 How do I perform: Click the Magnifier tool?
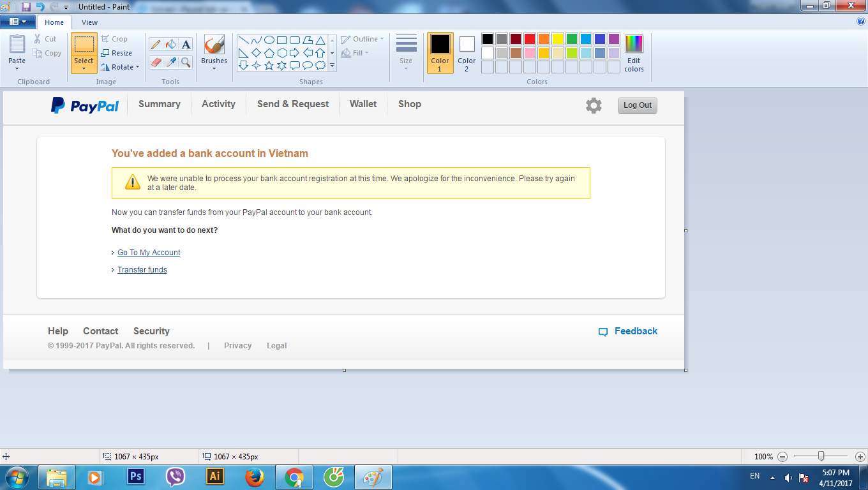click(186, 62)
